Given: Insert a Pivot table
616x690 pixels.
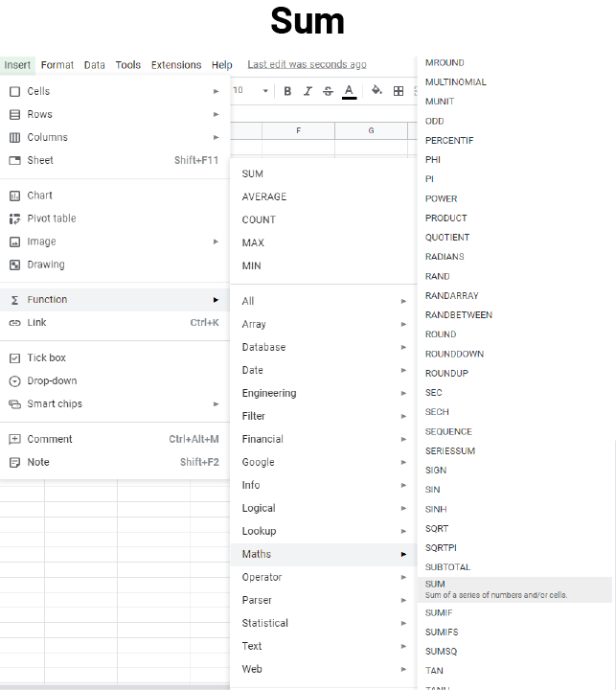Looking at the screenshot, I should (x=51, y=218).
